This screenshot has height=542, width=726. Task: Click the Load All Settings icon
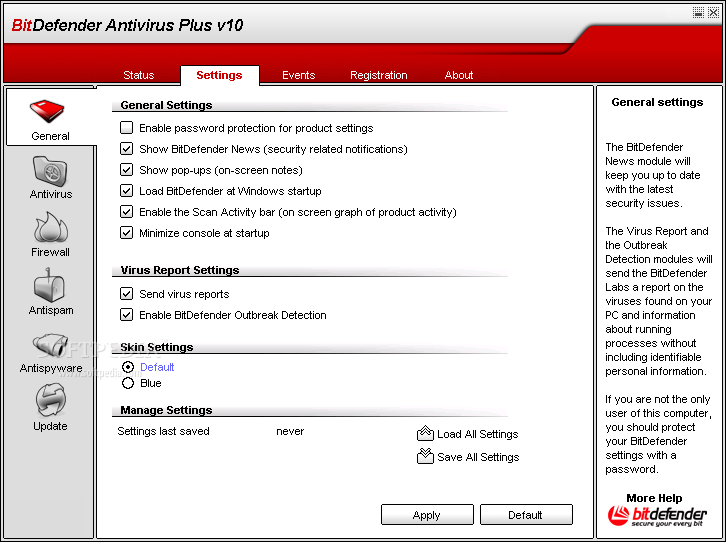(425, 433)
